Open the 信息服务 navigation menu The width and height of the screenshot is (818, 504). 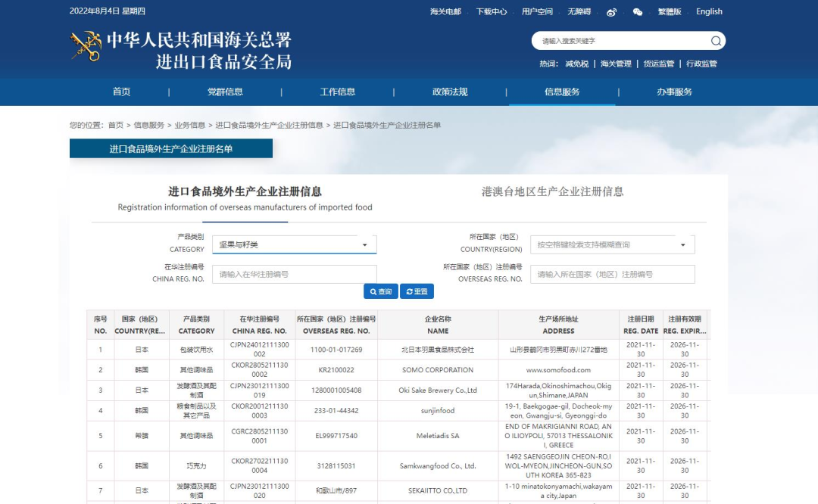pos(562,92)
